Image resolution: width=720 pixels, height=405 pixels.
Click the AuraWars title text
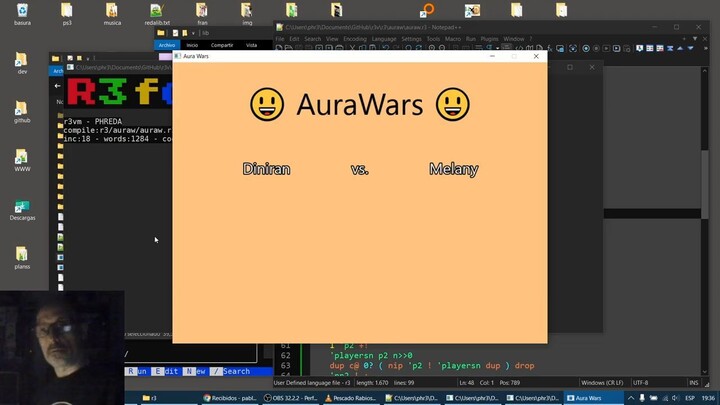coord(360,105)
